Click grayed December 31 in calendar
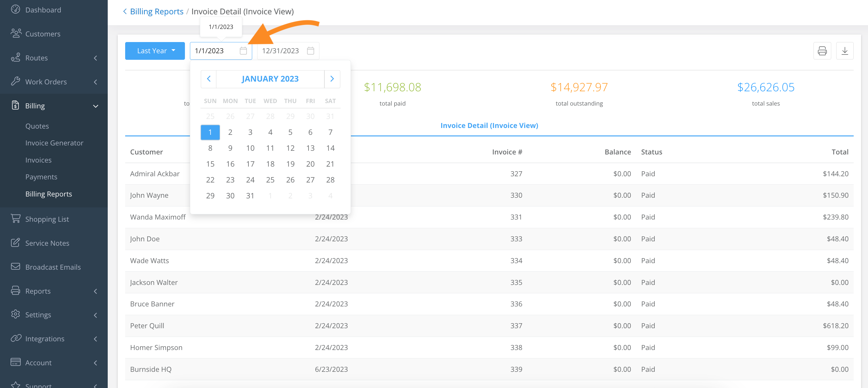This screenshot has height=388, width=868. [x=330, y=116]
